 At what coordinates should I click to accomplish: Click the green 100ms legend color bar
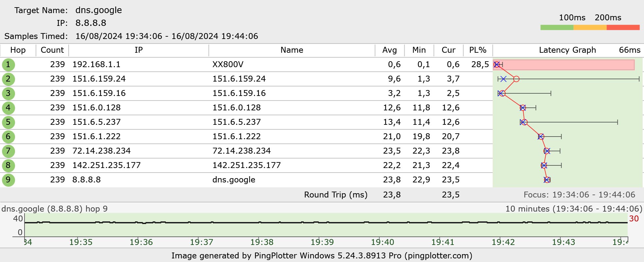pos(557,28)
